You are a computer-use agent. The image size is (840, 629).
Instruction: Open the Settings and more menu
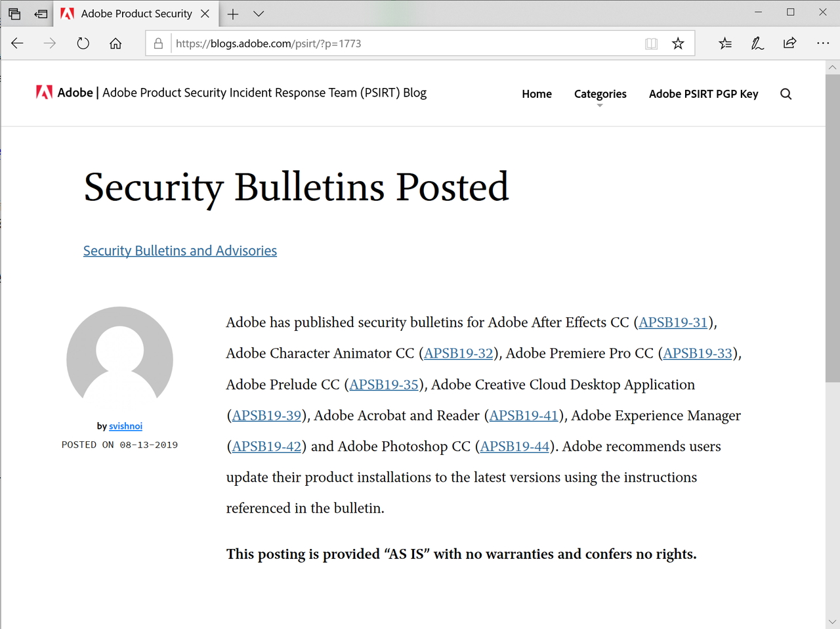[x=823, y=43]
